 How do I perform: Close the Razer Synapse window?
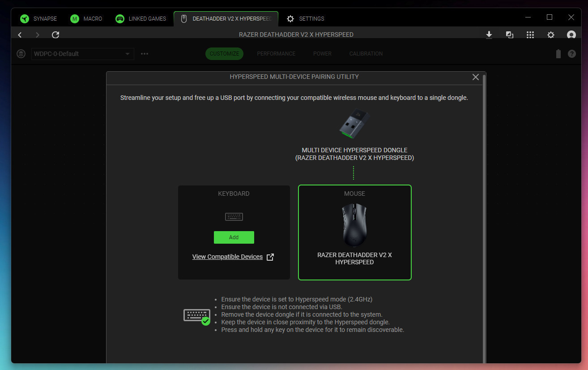(571, 17)
